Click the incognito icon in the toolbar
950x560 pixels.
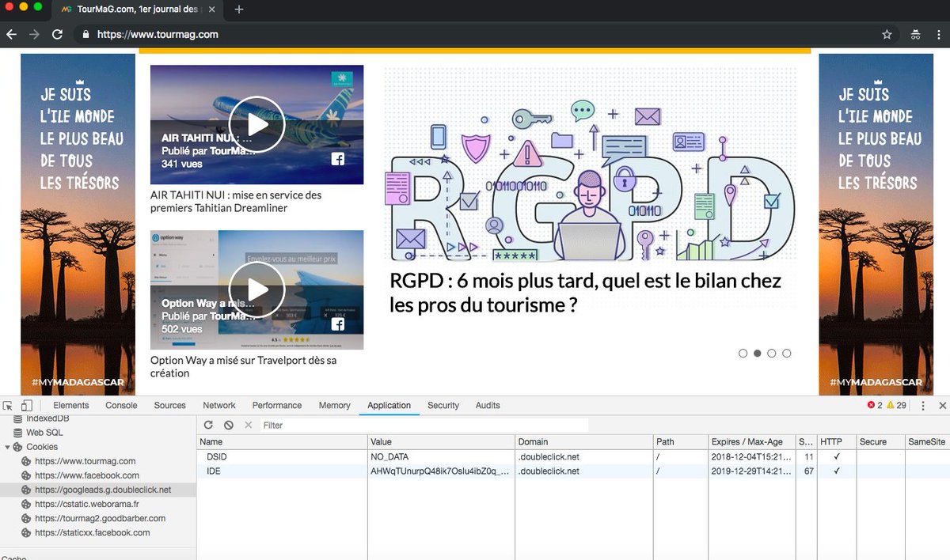915,35
